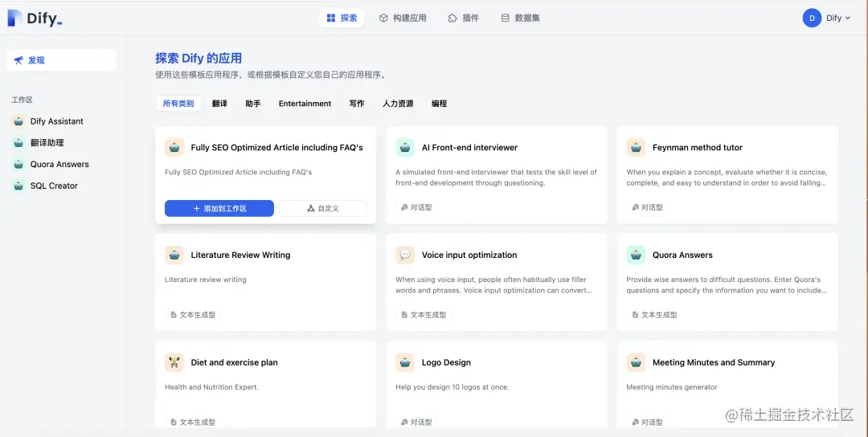The image size is (868, 437).
Task: Open the Meeting Minutes and Summary card title
Action: tap(714, 362)
